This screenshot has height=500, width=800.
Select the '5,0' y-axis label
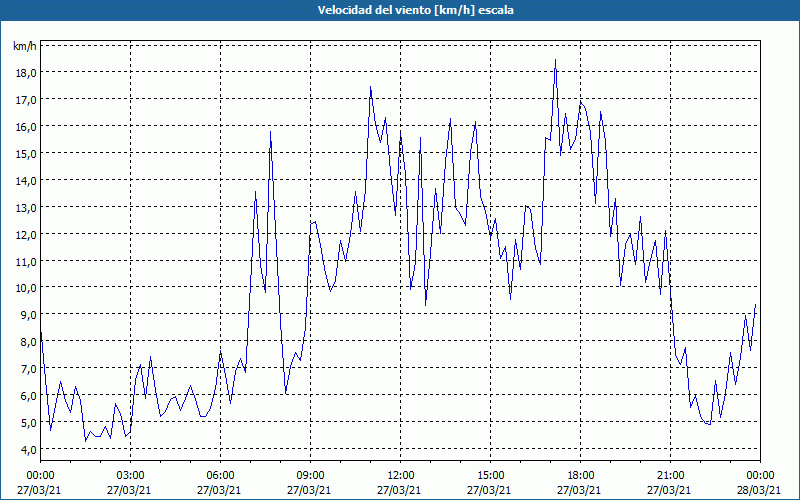click(x=28, y=423)
